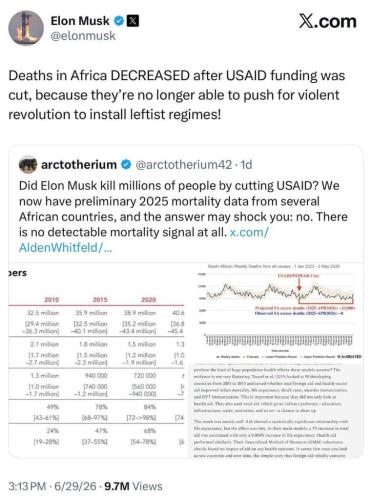Open Elon Musk's profile avatar
The height and width of the screenshot is (500, 372).
(x=26, y=28)
